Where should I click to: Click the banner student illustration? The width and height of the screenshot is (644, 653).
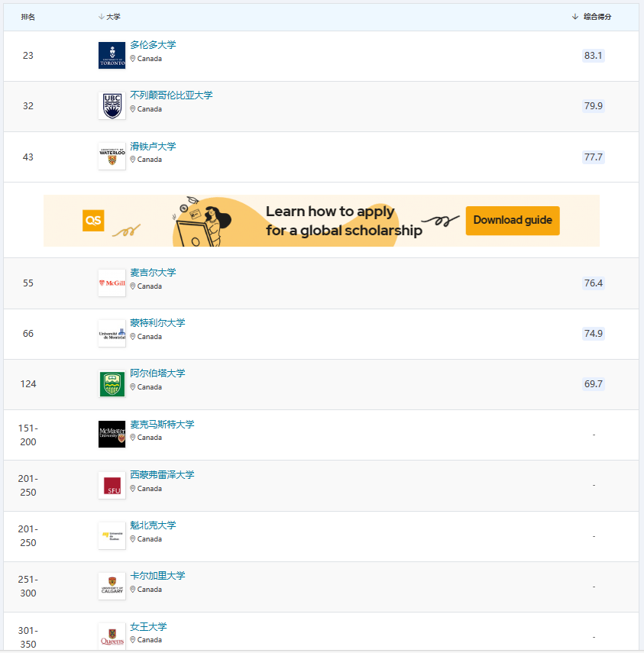point(202,221)
